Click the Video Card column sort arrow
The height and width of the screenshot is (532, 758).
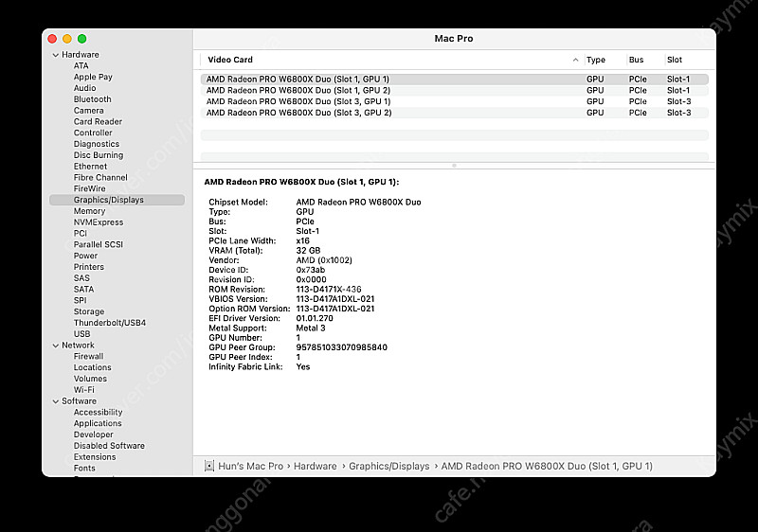tap(575, 60)
